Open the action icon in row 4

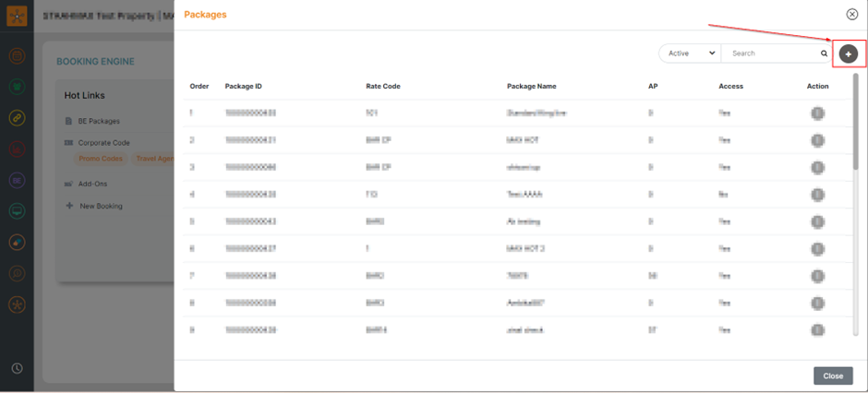(817, 195)
